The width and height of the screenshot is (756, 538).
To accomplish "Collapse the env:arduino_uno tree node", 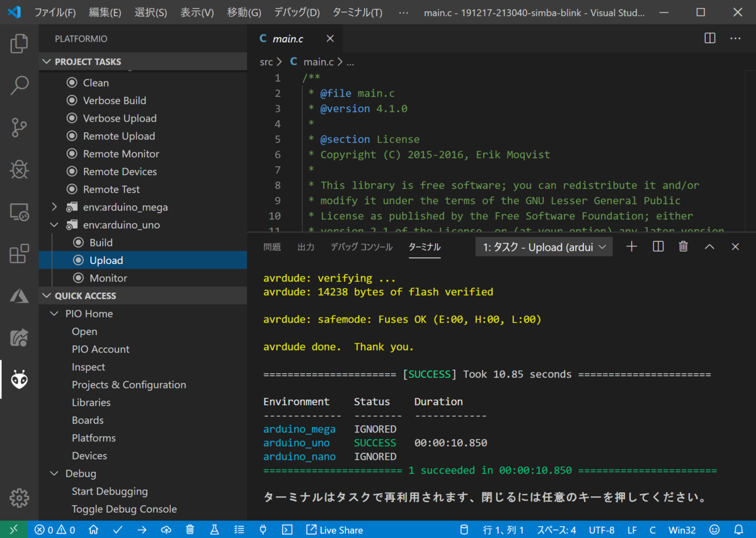I will [x=54, y=225].
